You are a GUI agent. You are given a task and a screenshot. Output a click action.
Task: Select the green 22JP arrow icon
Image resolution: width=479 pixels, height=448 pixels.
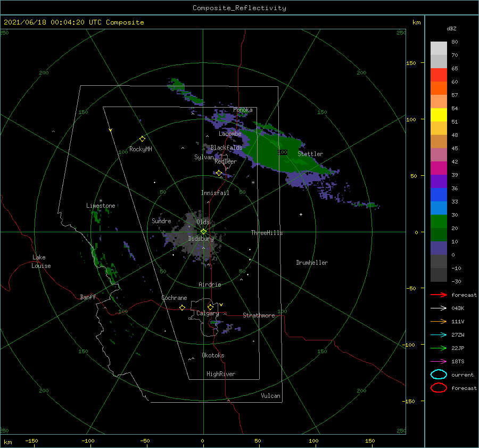point(439,348)
